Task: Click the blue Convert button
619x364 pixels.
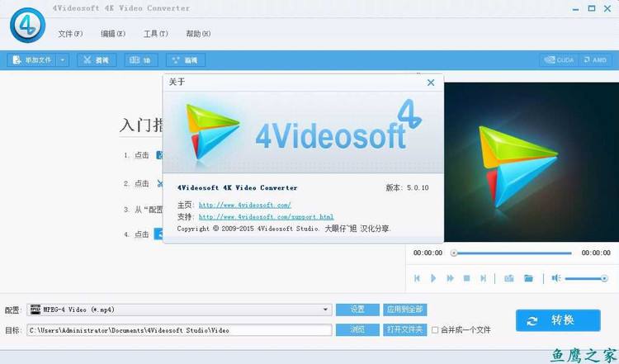Action: (558, 320)
